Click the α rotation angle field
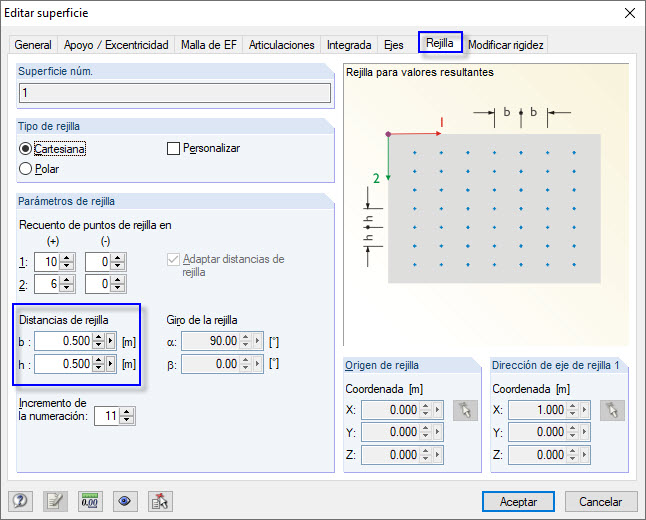Image resolution: width=646 pixels, height=520 pixels. coord(211,341)
